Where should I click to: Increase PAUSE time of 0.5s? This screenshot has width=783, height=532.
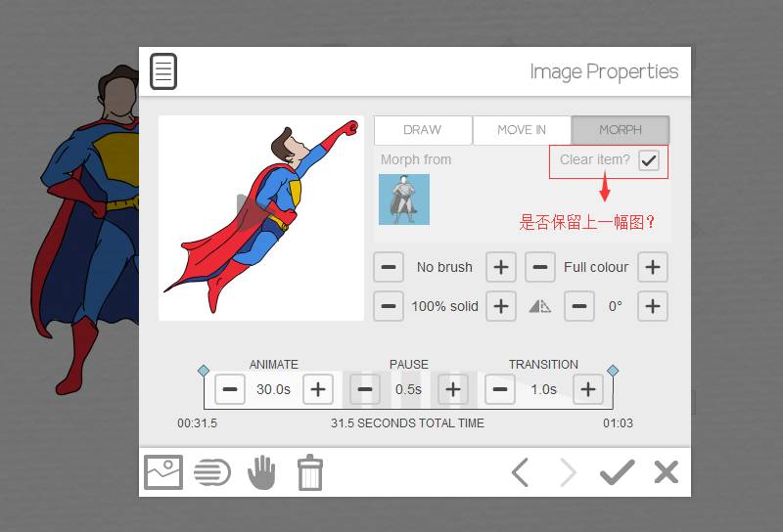[x=453, y=389]
